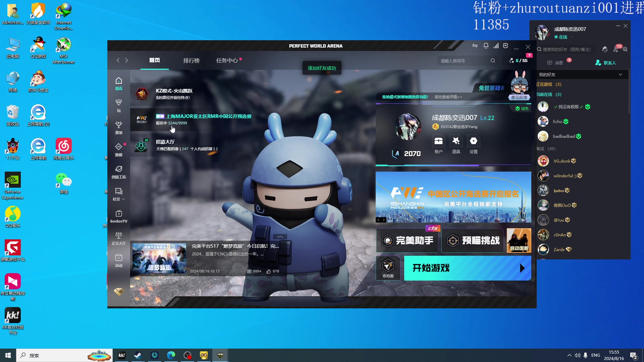Show previous banner with left arrow
This screenshot has height=362, width=644.
(378, 220)
